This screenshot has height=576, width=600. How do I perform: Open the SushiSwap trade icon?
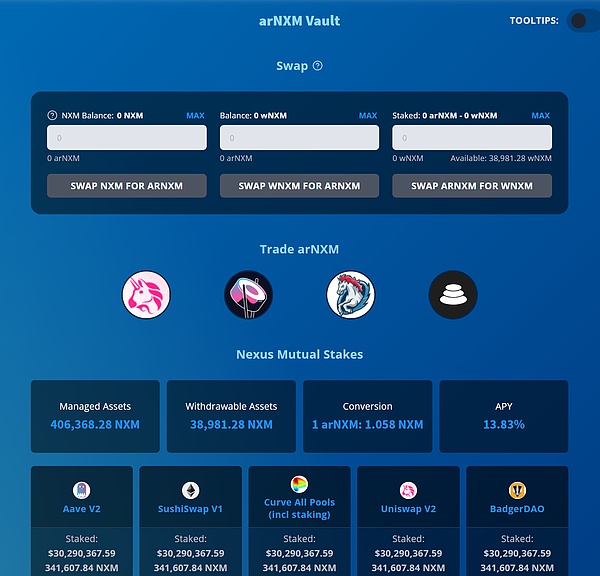click(249, 295)
